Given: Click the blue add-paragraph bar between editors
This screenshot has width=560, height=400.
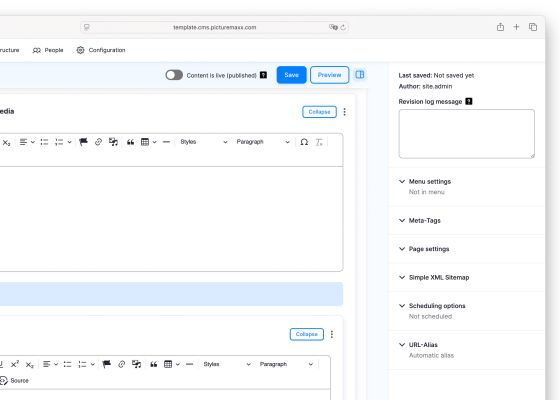Looking at the screenshot, I should coord(171,294).
